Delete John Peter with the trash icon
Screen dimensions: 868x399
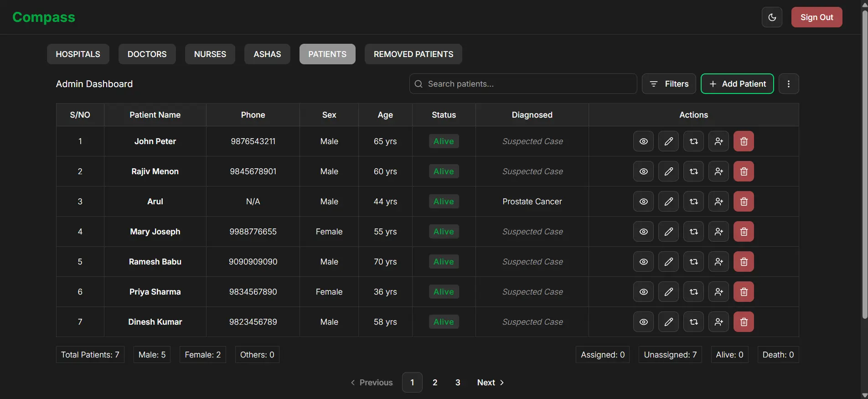744,141
